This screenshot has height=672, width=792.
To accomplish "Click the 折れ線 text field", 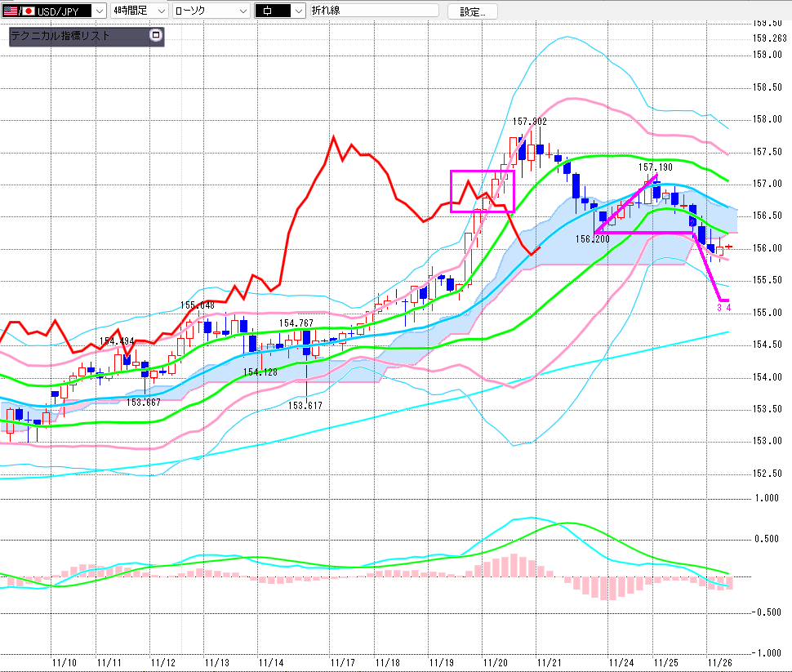I will pos(373,11).
